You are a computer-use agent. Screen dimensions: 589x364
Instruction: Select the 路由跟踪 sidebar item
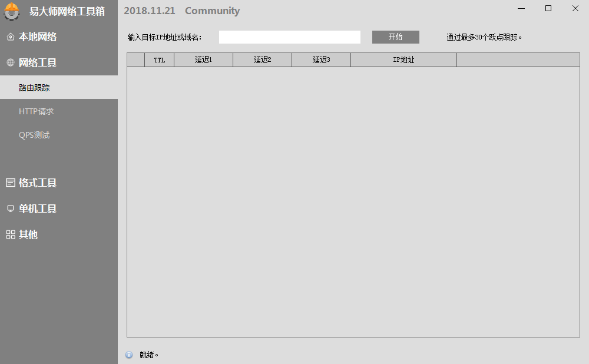59,88
